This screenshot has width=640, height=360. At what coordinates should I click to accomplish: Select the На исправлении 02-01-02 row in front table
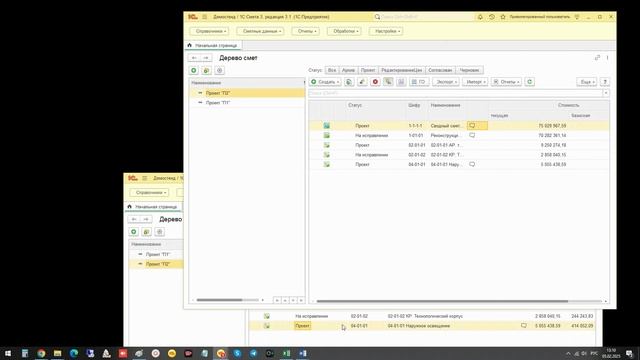click(459, 155)
